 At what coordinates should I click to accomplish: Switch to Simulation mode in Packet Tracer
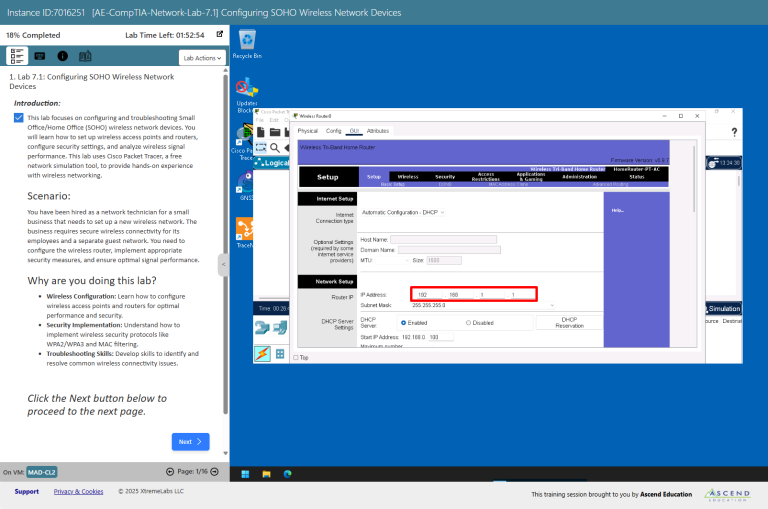(x=724, y=309)
